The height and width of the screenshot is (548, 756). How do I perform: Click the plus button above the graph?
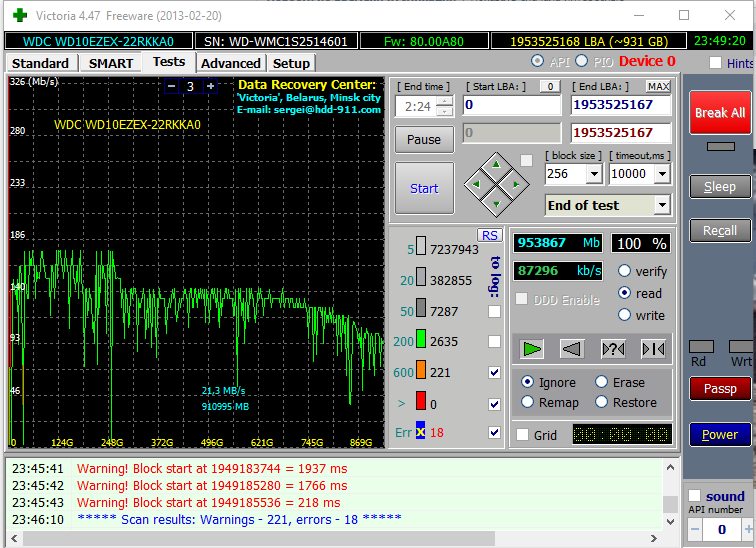click(x=210, y=87)
